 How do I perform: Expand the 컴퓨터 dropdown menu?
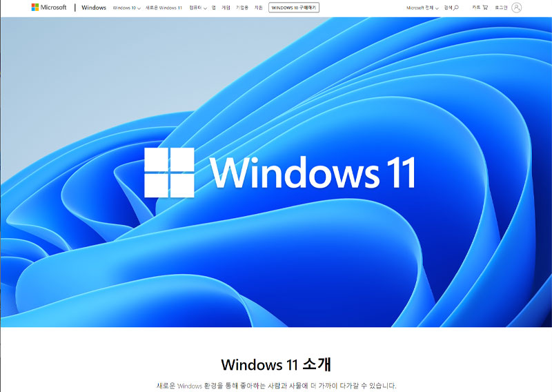[198, 8]
